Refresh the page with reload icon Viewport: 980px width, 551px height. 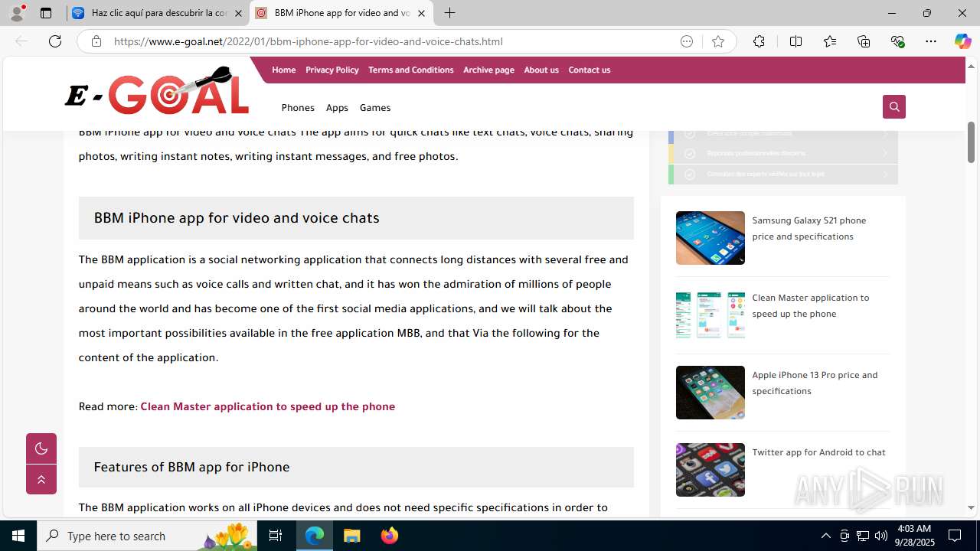coord(55,41)
